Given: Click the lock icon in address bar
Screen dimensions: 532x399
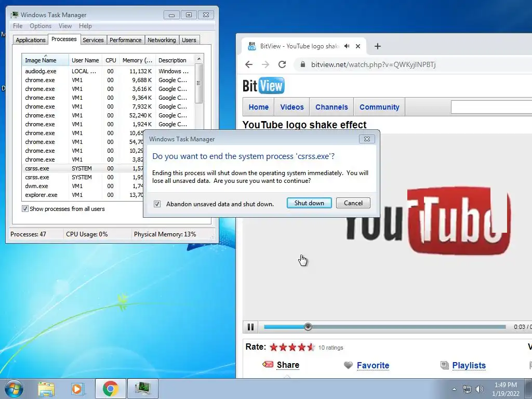Looking at the screenshot, I should pos(303,64).
